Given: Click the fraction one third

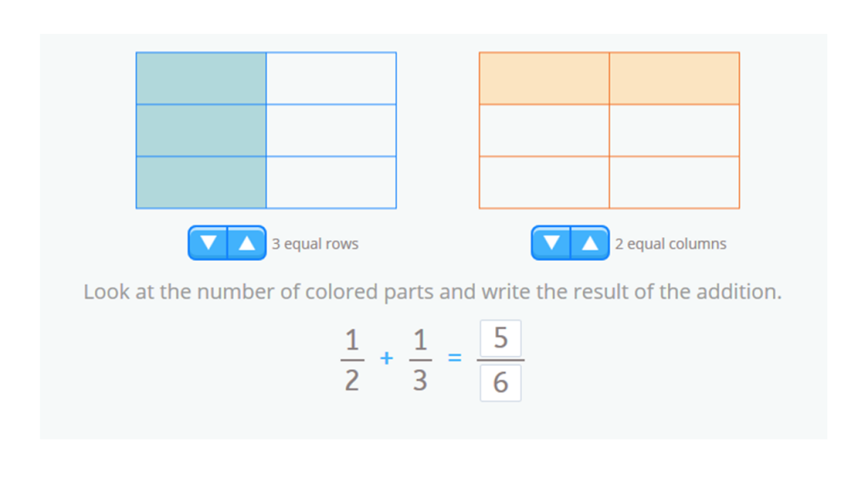Looking at the screenshot, I should pyautogui.click(x=420, y=358).
